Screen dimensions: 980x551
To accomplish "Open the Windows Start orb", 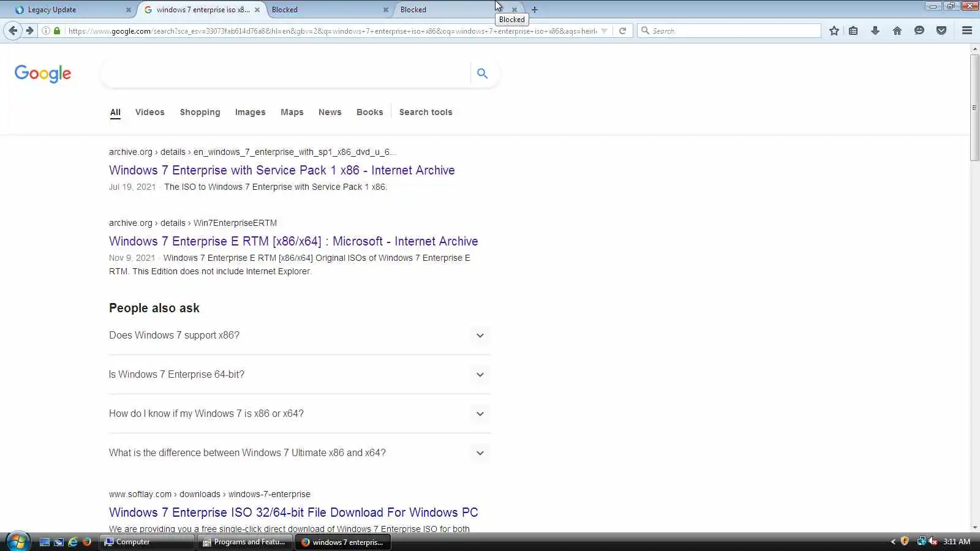I will coord(18,542).
